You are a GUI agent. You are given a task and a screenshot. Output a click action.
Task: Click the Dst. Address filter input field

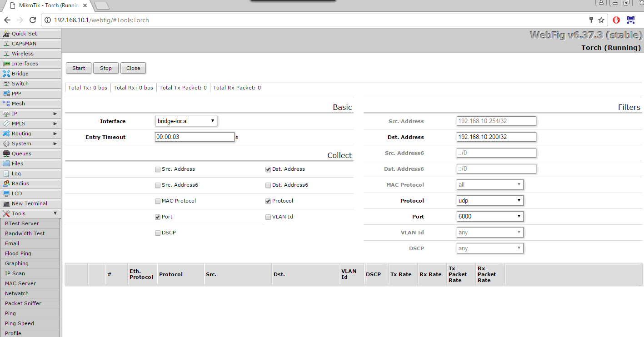click(x=496, y=137)
